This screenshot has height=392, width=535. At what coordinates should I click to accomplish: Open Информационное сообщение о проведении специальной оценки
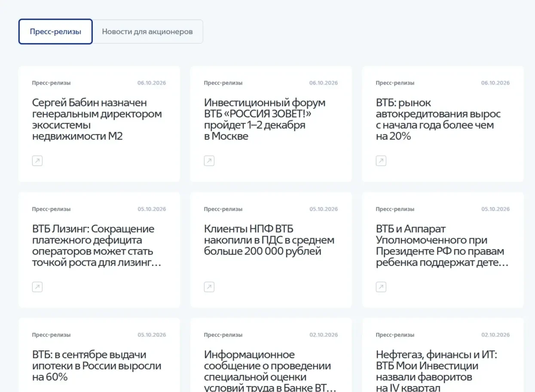coord(270,371)
